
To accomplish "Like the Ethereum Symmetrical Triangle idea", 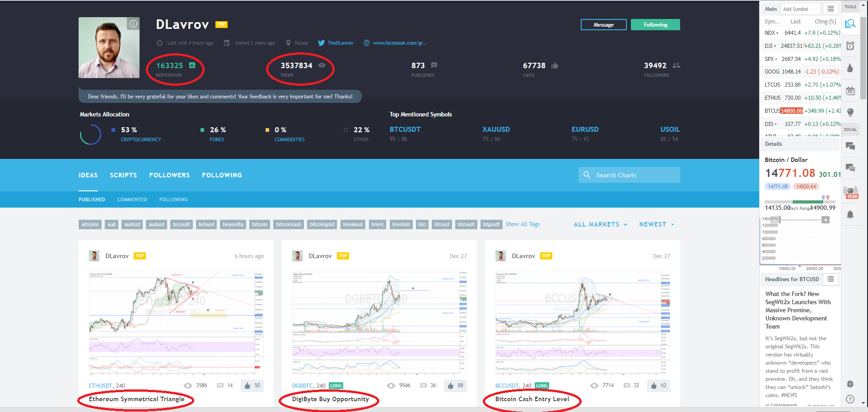I will (252, 385).
